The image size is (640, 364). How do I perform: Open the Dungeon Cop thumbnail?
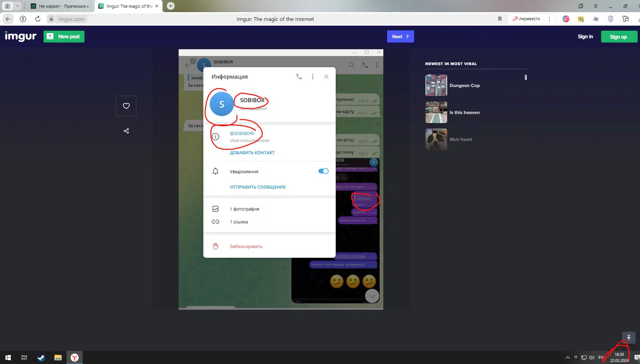(x=436, y=85)
